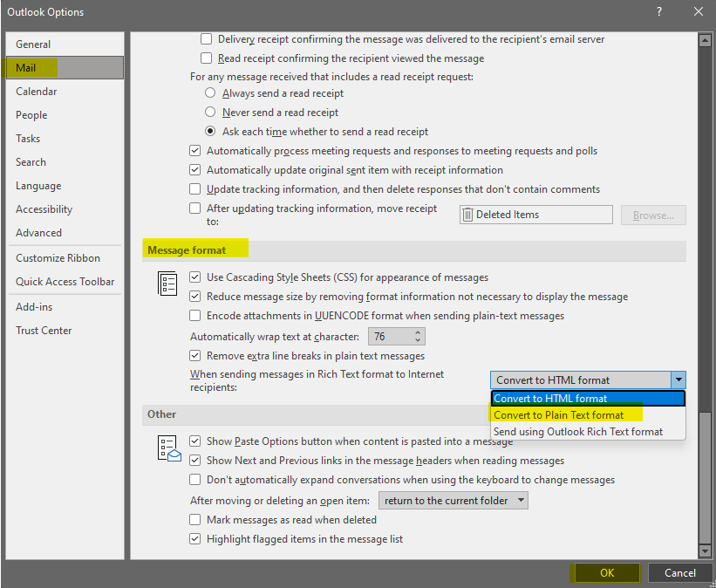
Task: Select Always send a read receipt
Action: pyautogui.click(x=210, y=92)
